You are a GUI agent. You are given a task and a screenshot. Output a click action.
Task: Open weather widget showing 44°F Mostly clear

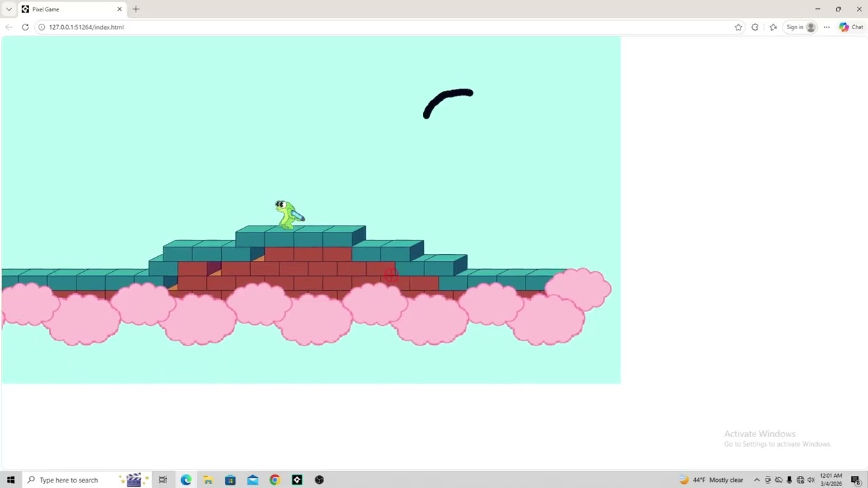click(711, 480)
